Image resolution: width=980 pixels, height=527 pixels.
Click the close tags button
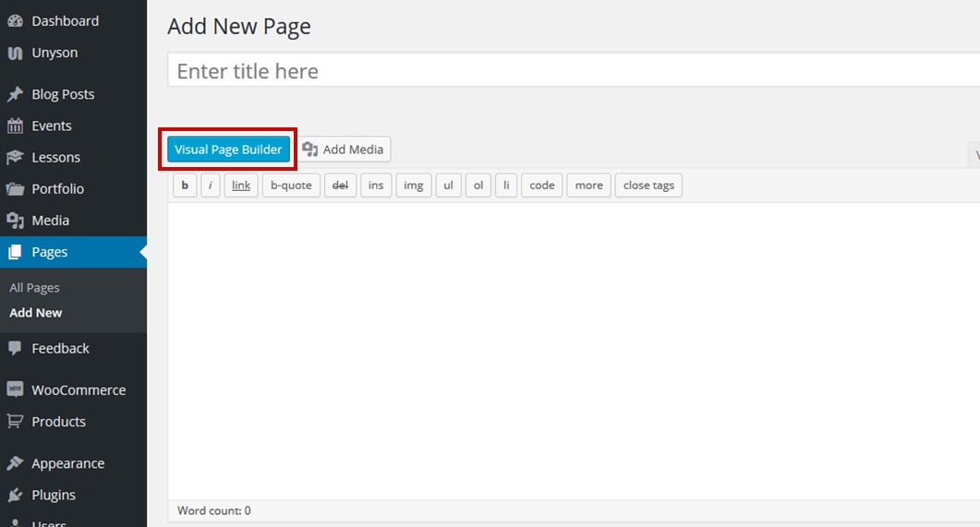click(648, 186)
